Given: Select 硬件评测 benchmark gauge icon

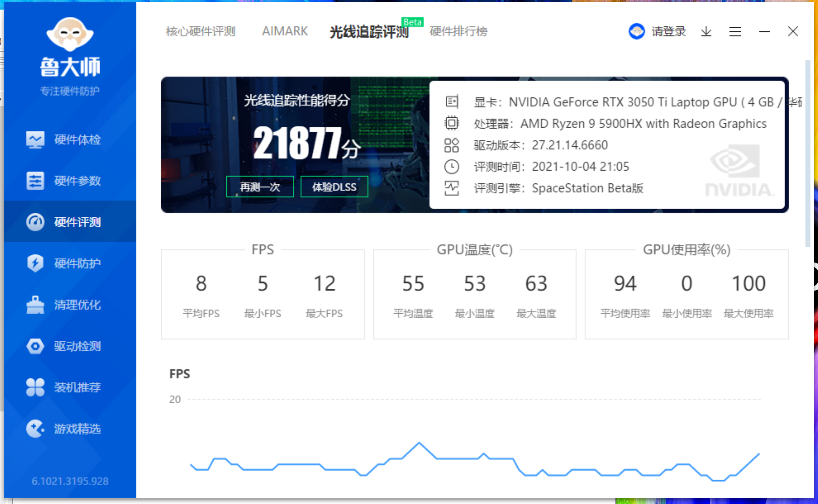Looking at the screenshot, I should coord(35,222).
